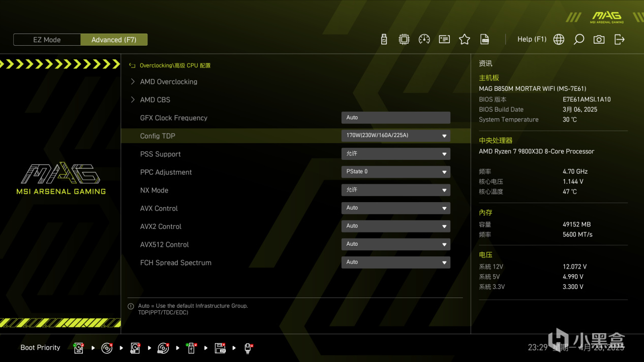Select the network boot device icon
Viewport: 644px width, 362px height.
pyautogui.click(x=249, y=348)
